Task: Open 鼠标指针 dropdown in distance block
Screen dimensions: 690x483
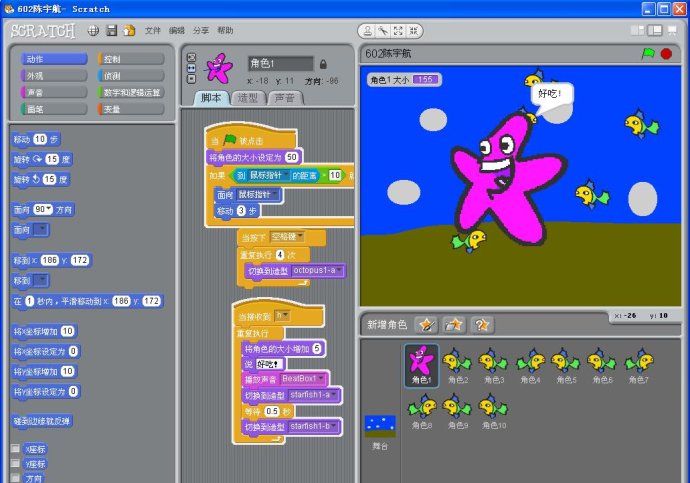Action: (x=286, y=175)
